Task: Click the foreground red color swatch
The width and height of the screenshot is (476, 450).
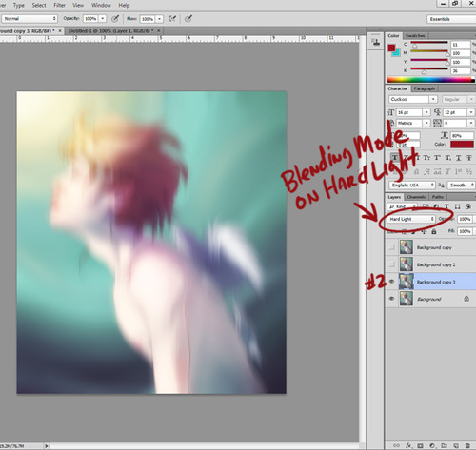Action: 391,48
